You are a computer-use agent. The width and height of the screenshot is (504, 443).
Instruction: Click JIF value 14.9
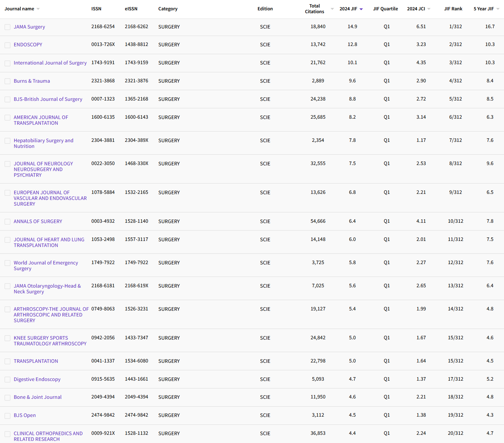[x=352, y=26]
